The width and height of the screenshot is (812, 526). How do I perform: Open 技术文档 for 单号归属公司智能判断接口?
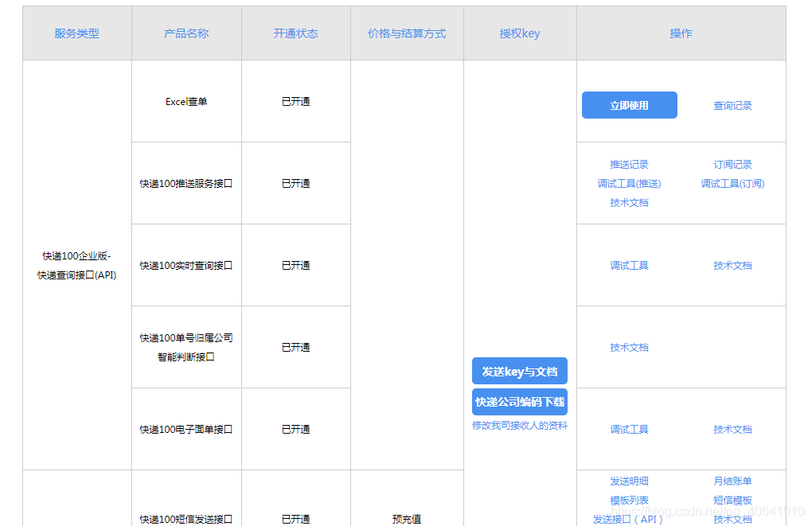click(x=629, y=347)
